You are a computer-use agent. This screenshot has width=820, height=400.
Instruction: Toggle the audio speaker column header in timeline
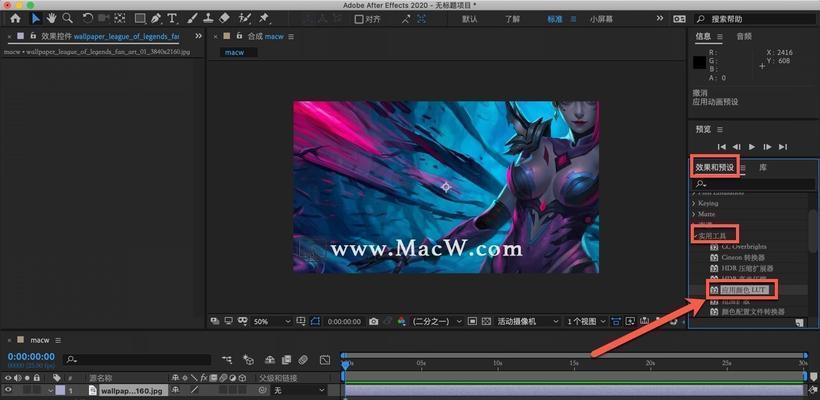pyautogui.click(x=18, y=378)
